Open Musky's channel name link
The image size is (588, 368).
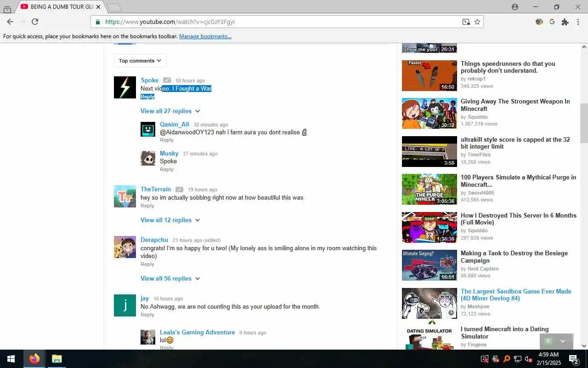169,153
